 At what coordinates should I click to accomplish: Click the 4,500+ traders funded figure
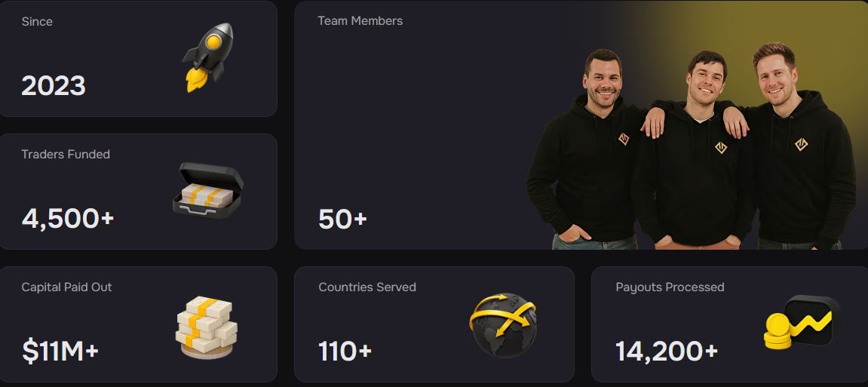68,218
